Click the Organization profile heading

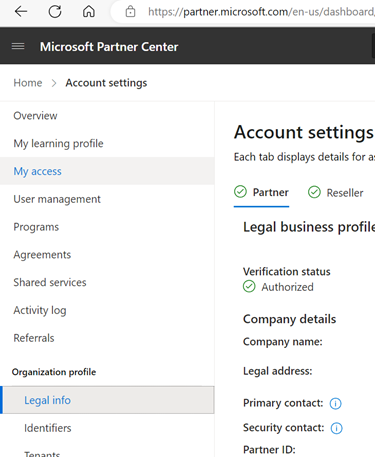pos(54,372)
